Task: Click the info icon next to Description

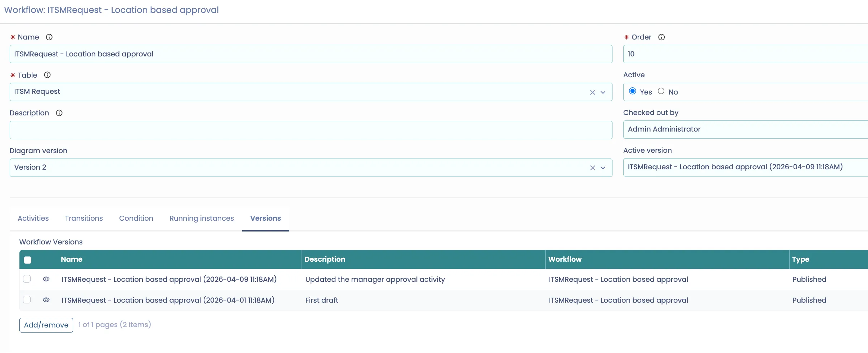Action: (x=59, y=113)
